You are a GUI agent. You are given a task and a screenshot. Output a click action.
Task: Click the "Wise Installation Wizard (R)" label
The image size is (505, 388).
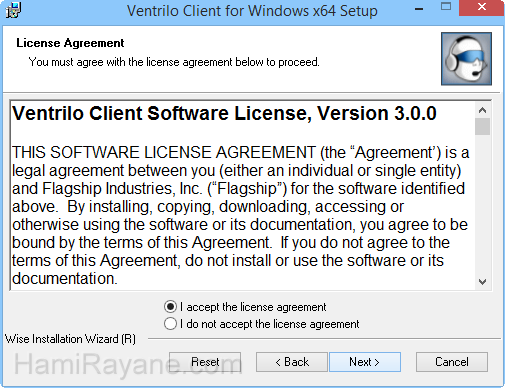[70, 339]
